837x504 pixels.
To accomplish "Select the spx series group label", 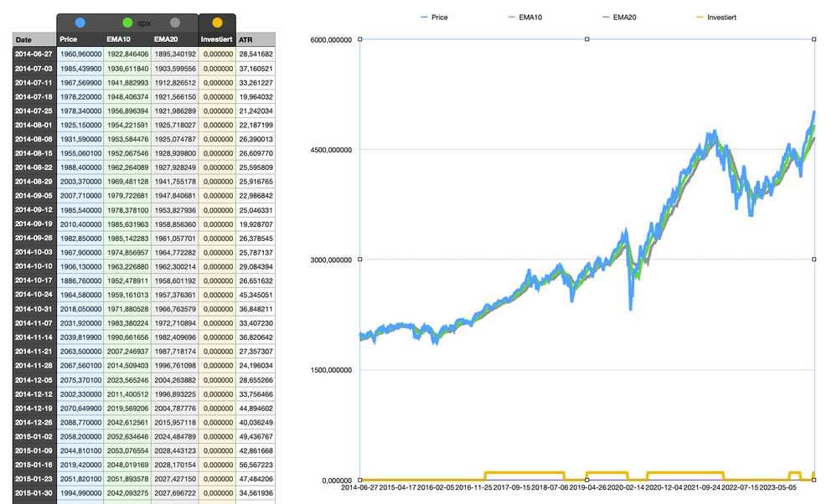I will [144, 23].
